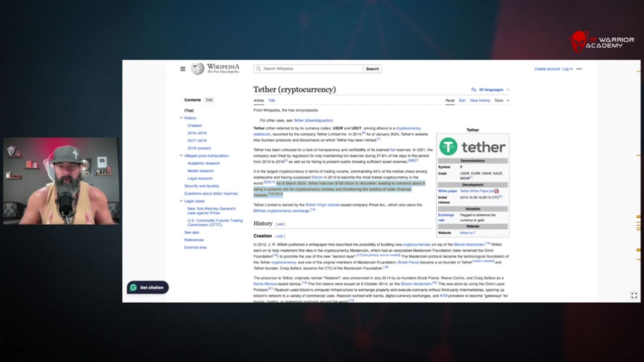The width and height of the screenshot is (644, 362).
Task: Open the Bitcoin blockchain link in Creation
Action: [469, 244]
